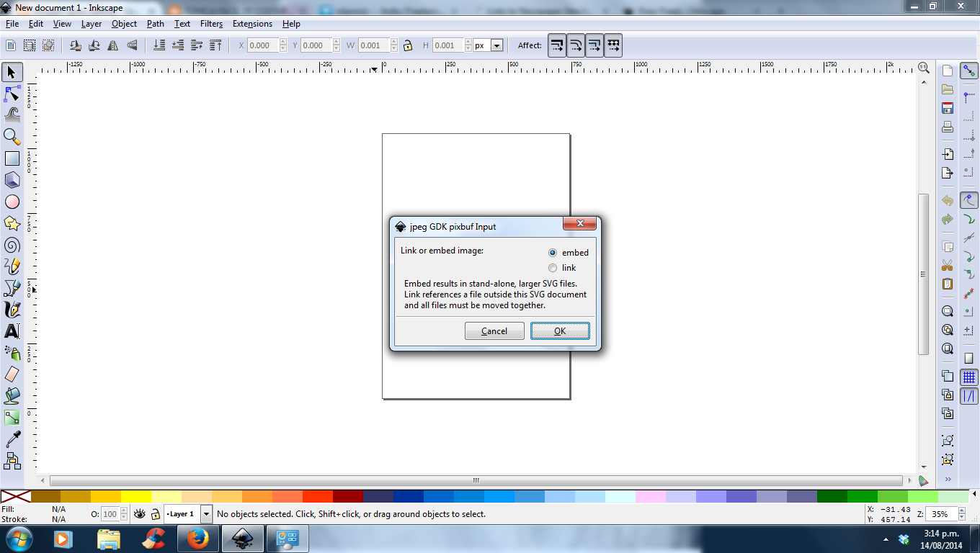Screen dimensions: 980x553
Task: Open the Filters menu
Action: click(x=212, y=24)
